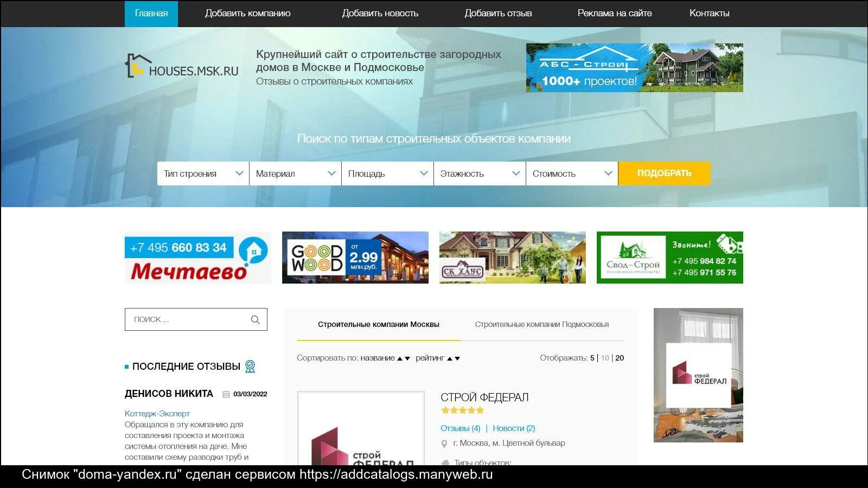Open Коттедж-Эксперт review link

(157, 414)
